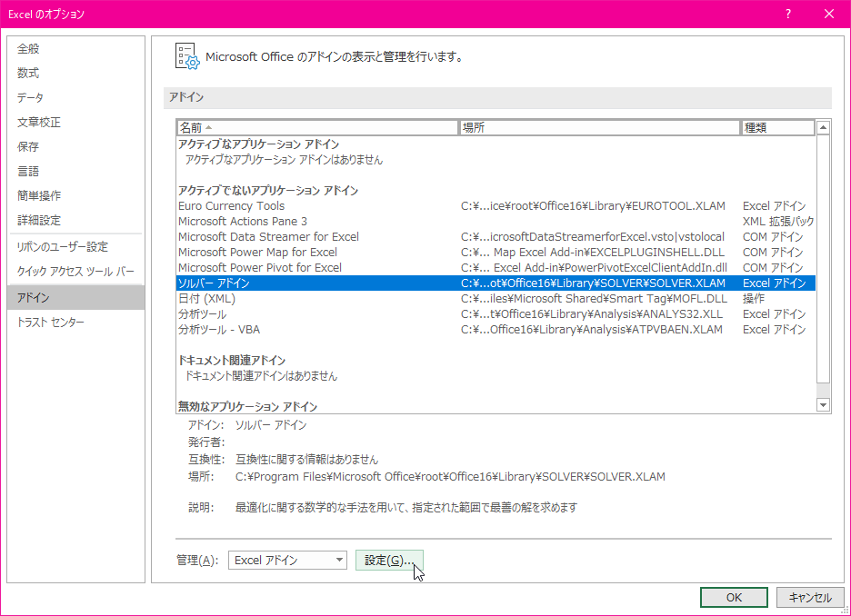Click the add-ins management gear icon
The width and height of the screenshot is (851, 616).
(x=187, y=56)
